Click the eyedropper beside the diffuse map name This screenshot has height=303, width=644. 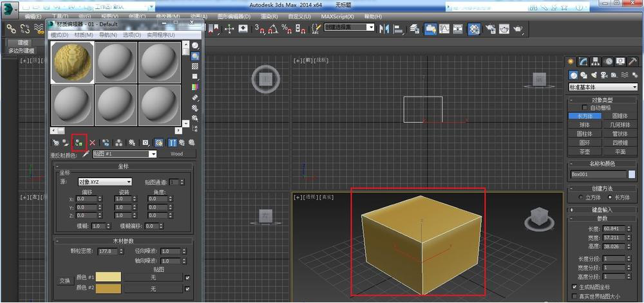click(x=85, y=154)
